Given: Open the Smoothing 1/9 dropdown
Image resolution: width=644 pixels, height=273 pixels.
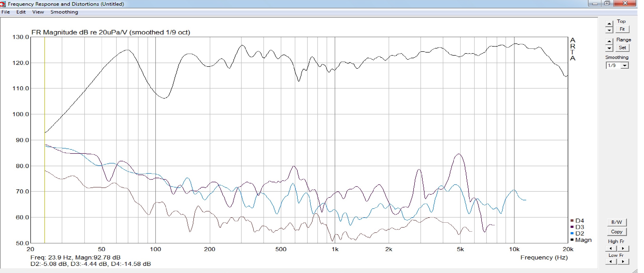Looking at the screenshot, I should tap(625, 66).
